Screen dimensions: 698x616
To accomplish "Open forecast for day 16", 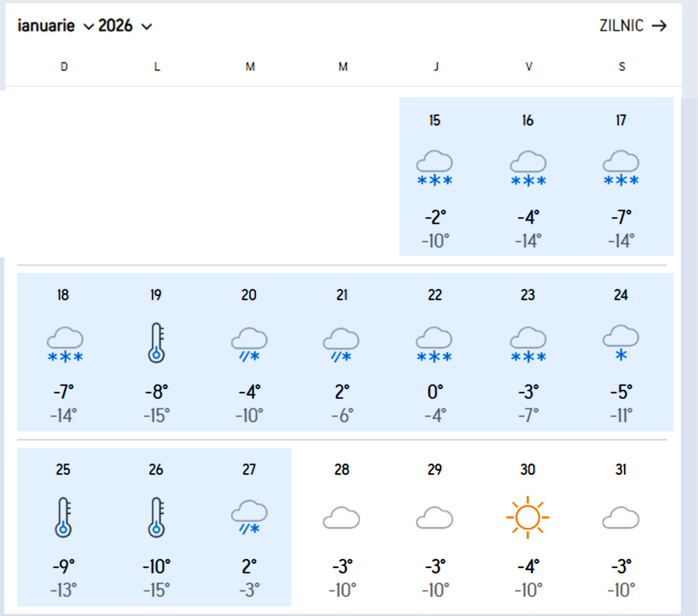I will (x=528, y=177).
